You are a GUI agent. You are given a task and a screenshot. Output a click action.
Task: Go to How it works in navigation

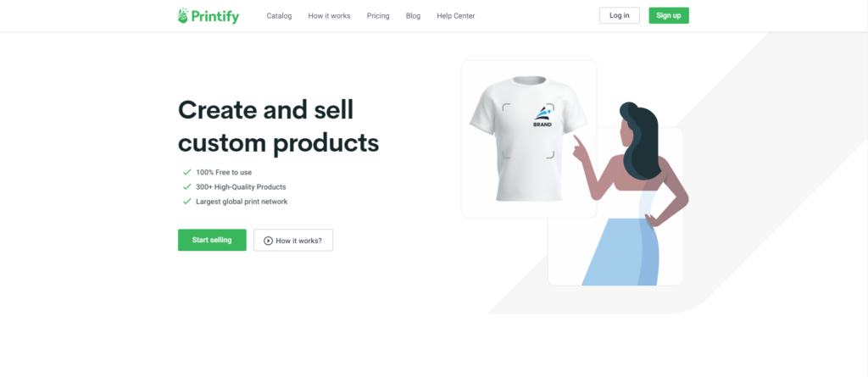330,16
